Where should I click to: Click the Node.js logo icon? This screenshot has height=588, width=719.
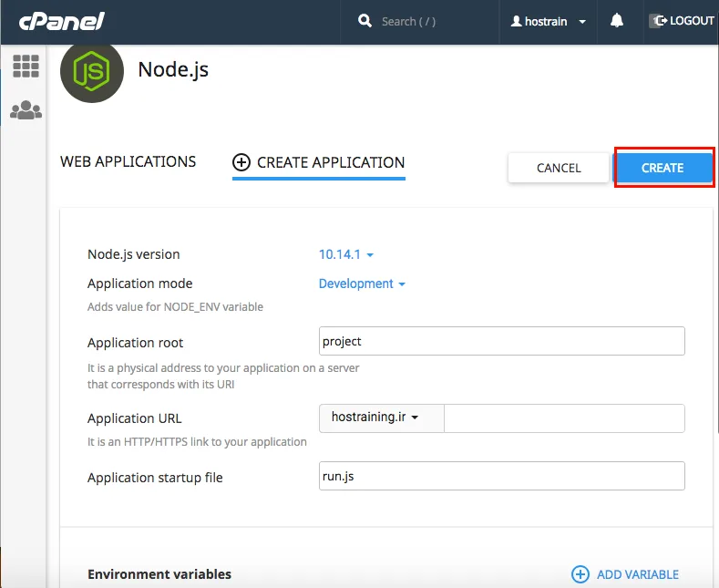click(x=92, y=71)
